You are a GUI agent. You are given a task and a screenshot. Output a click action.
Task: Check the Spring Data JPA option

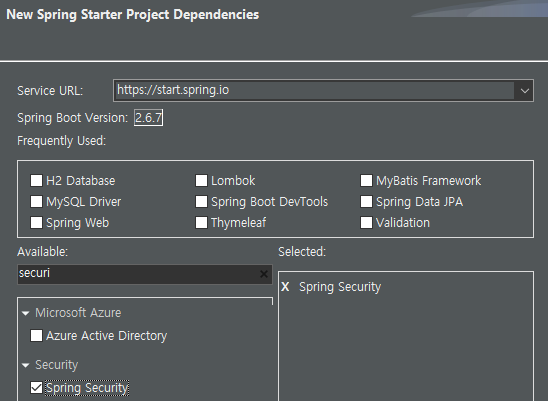366,202
